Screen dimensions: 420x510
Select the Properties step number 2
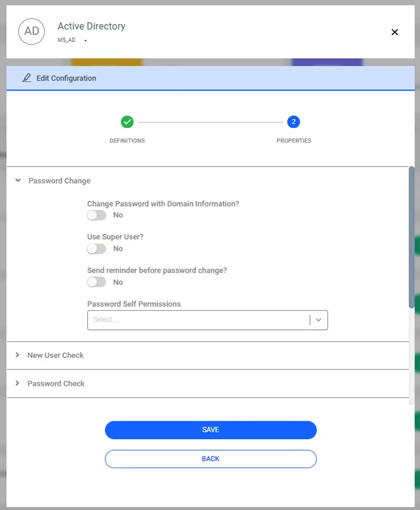click(x=293, y=122)
